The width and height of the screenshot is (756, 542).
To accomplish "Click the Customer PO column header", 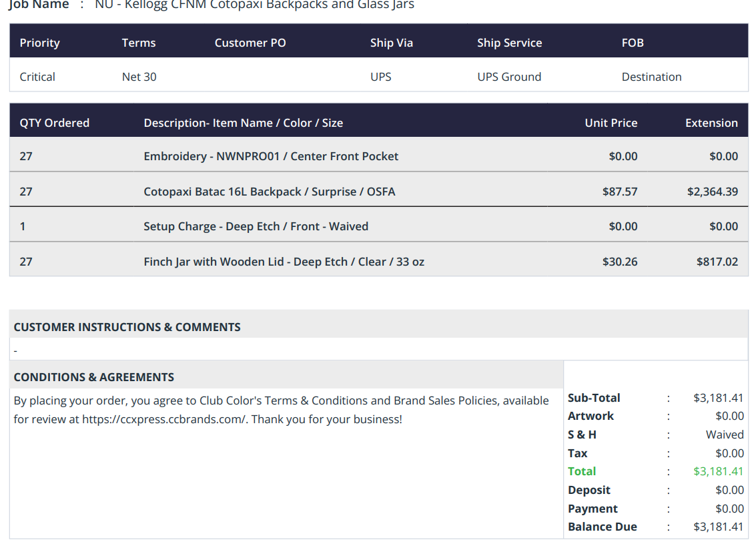I will [x=250, y=43].
